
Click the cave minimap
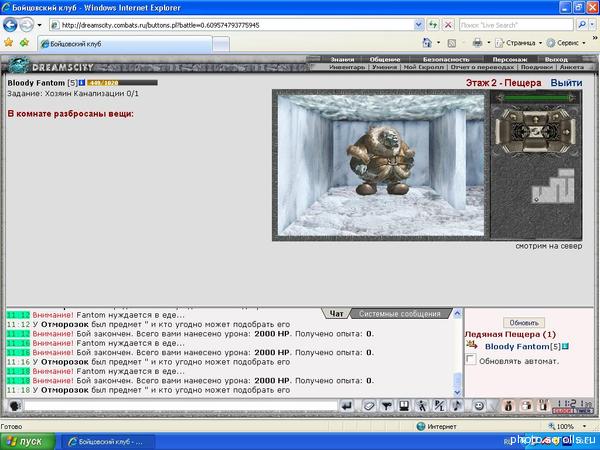[553, 186]
